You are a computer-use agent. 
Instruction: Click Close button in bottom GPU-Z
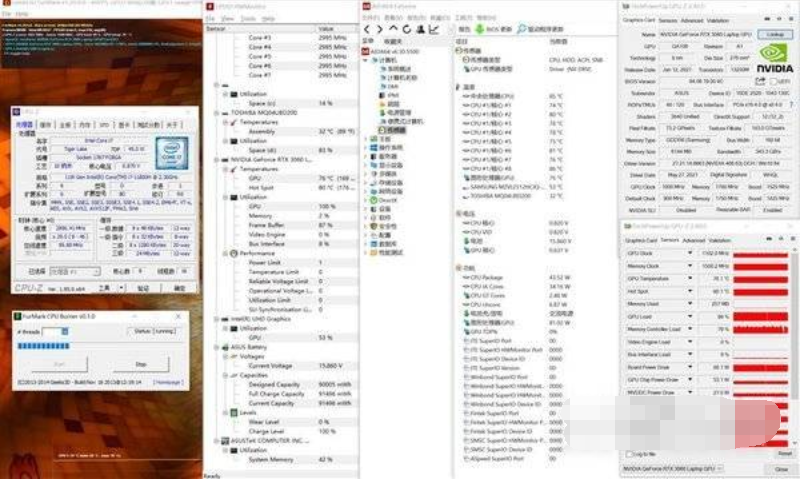(x=781, y=469)
